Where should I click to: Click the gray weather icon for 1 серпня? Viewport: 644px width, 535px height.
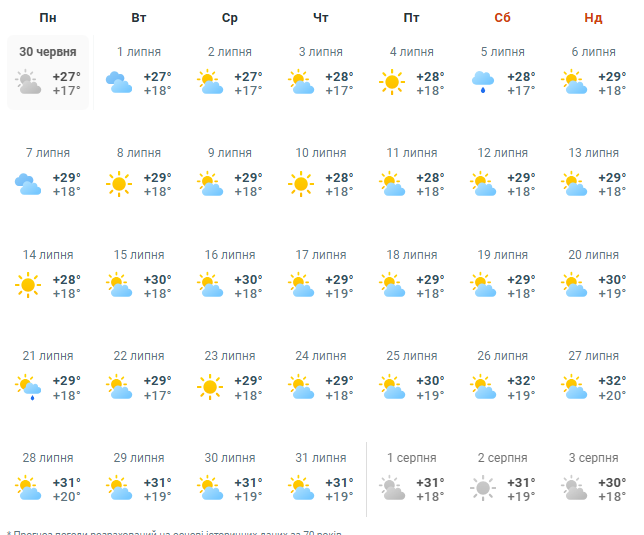pos(392,488)
